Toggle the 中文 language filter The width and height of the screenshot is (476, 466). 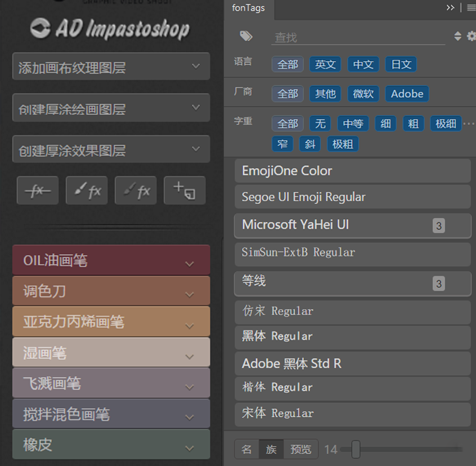tap(363, 64)
